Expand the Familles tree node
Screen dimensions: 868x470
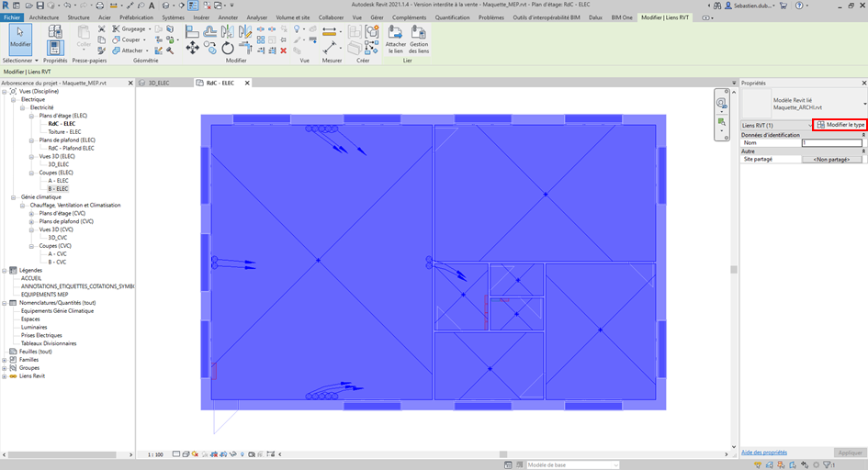click(5, 360)
